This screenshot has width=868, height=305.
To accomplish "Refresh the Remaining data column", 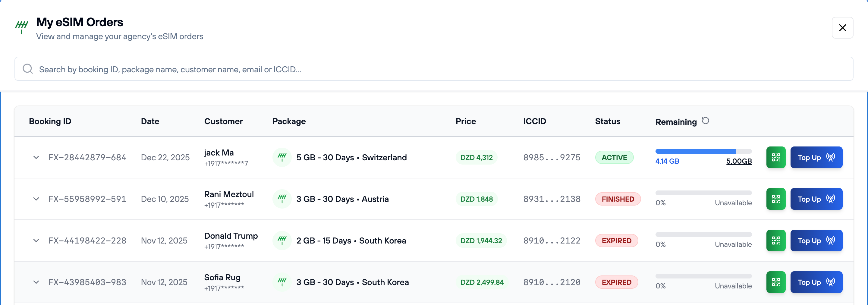I will (x=705, y=121).
